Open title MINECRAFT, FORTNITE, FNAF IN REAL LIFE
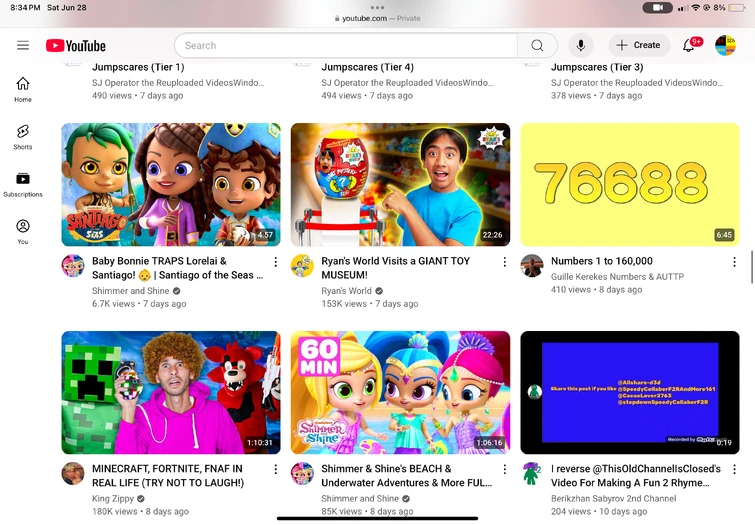Screen dimensions: 755x525 168,475
